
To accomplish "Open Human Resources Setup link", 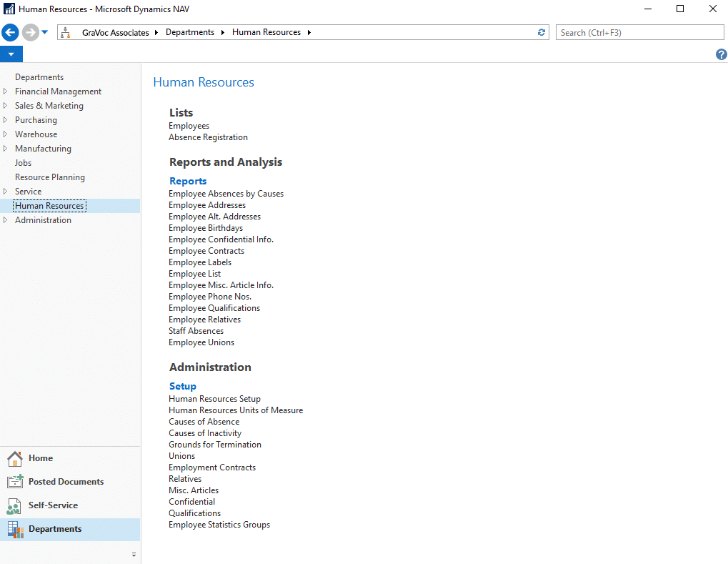I will pos(214,399).
